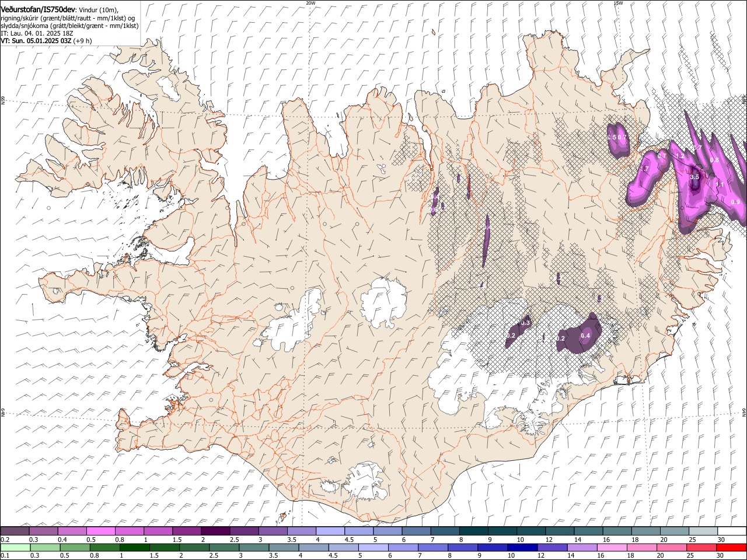Select the bright red 30 swatch, lower legend
Screen dimensions: 747x560
pos(730,548)
